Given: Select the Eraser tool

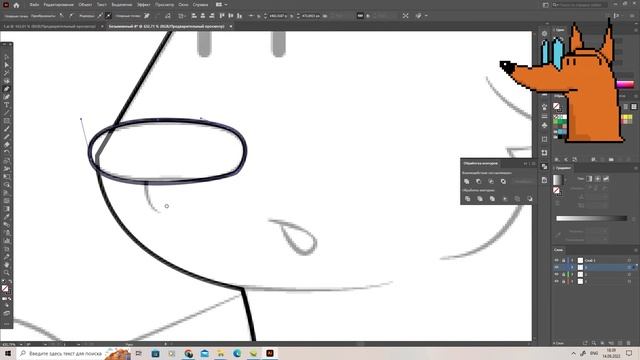Looking at the screenshot, I should tap(7, 145).
